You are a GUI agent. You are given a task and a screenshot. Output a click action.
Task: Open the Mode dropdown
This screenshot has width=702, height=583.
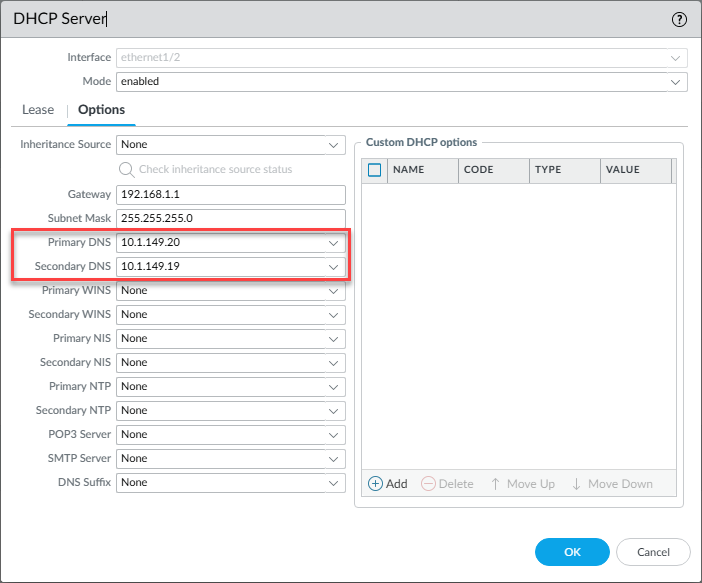(675, 82)
